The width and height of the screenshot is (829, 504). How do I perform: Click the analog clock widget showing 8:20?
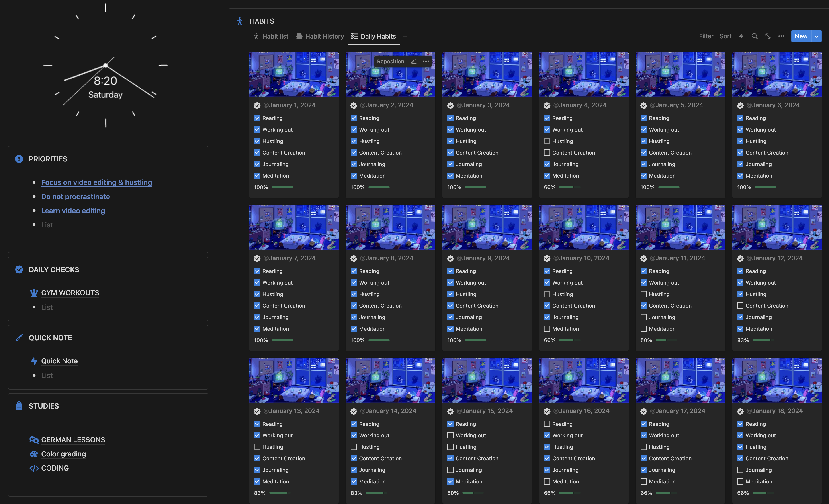coord(105,66)
